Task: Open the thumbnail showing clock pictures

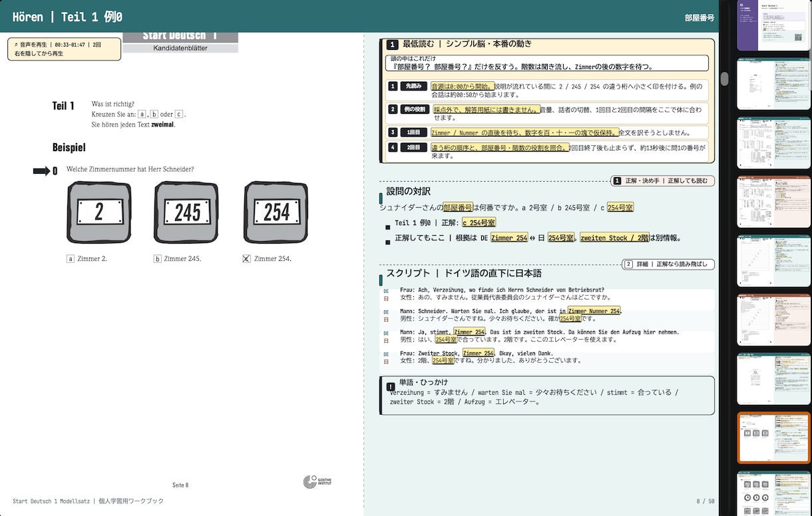Action: (773, 493)
